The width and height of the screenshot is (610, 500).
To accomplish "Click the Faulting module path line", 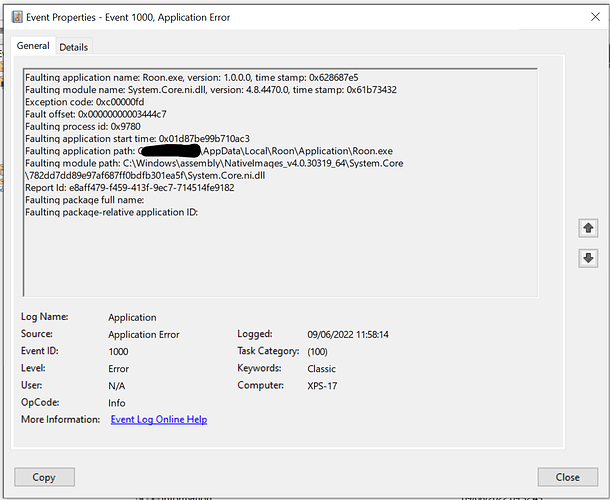I will 214,169.
